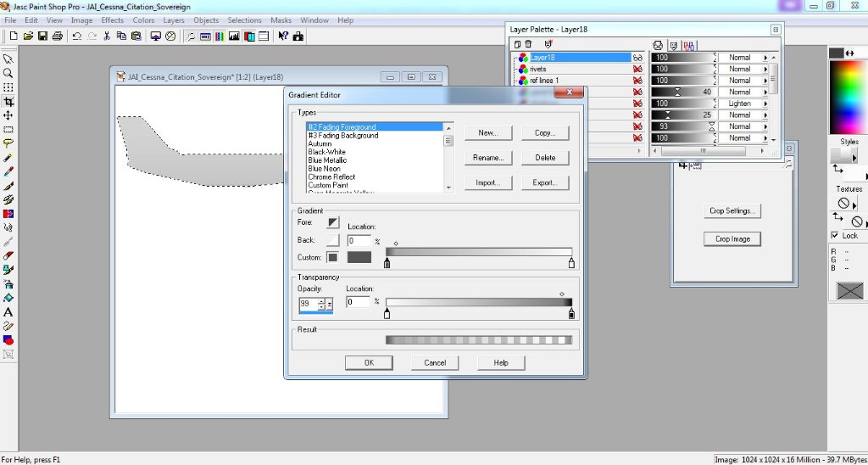The image size is (868, 465).
Task: Select the Mover tool
Action: point(8,115)
